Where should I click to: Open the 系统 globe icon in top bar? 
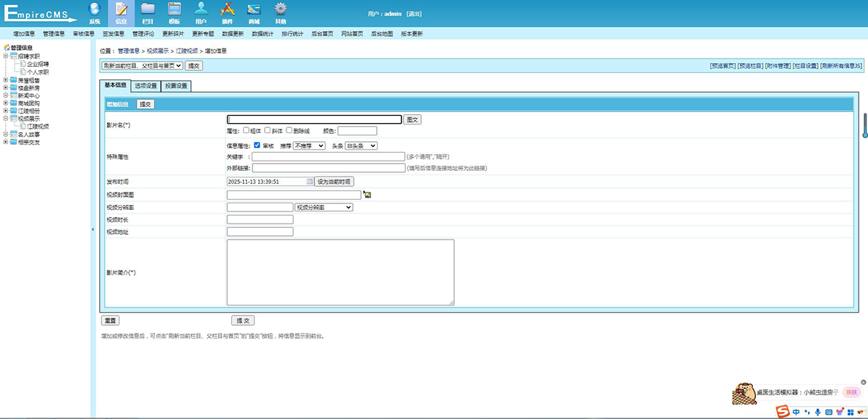tap(94, 9)
